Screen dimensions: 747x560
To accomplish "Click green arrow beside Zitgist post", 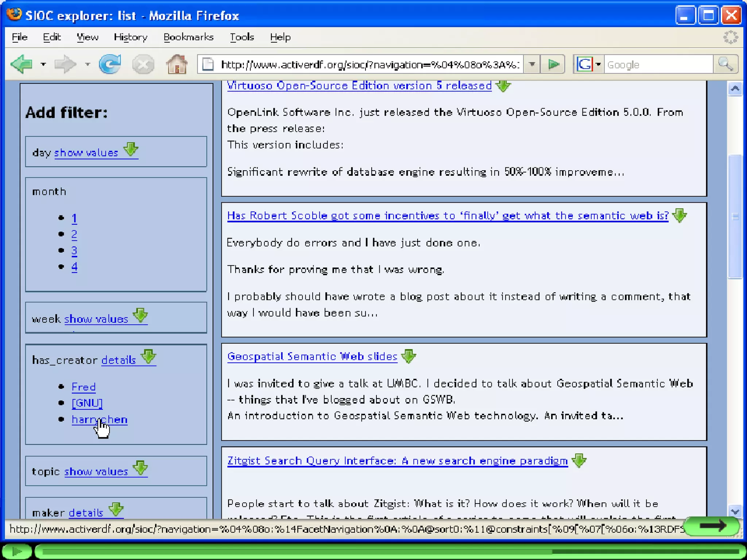I will pos(579,460).
